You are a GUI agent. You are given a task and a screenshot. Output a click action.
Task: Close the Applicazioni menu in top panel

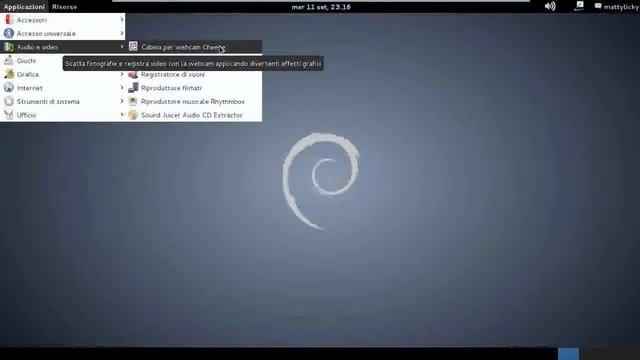coord(24,7)
